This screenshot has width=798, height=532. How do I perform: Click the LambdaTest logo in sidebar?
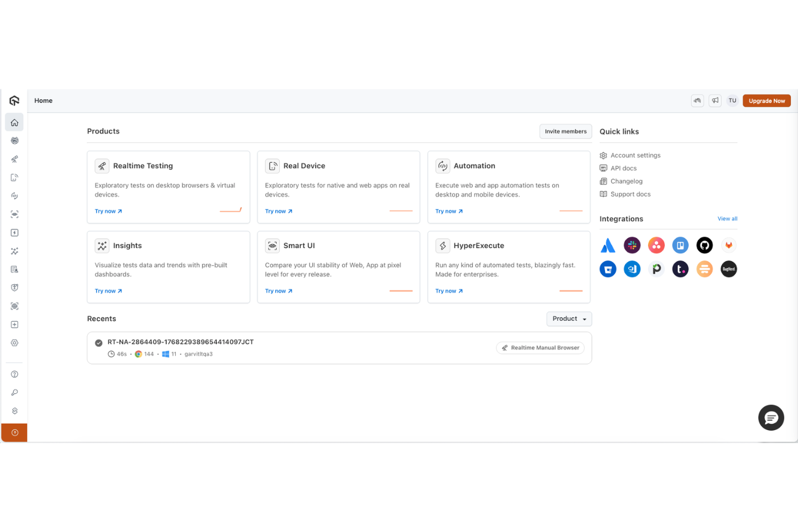pyautogui.click(x=15, y=101)
